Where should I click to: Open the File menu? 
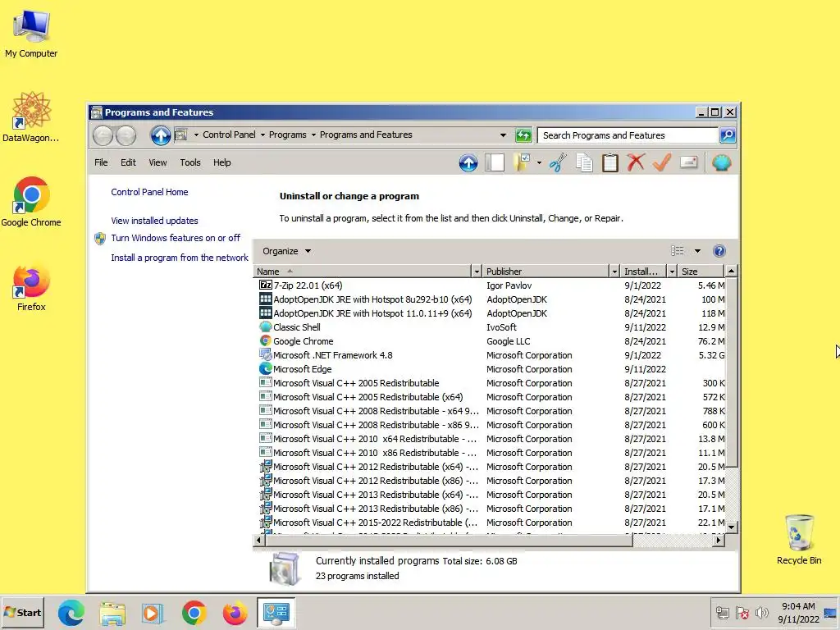click(101, 162)
